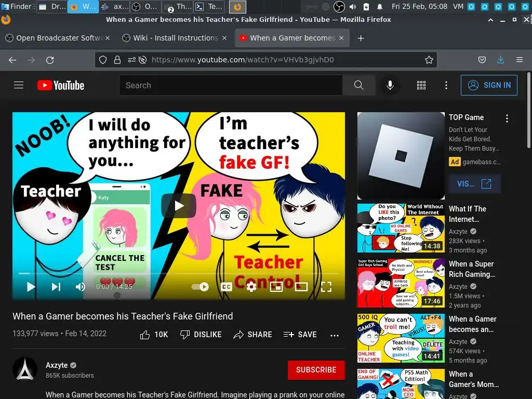
Task: Open a new Firefox tab
Action: (x=361, y=38)
